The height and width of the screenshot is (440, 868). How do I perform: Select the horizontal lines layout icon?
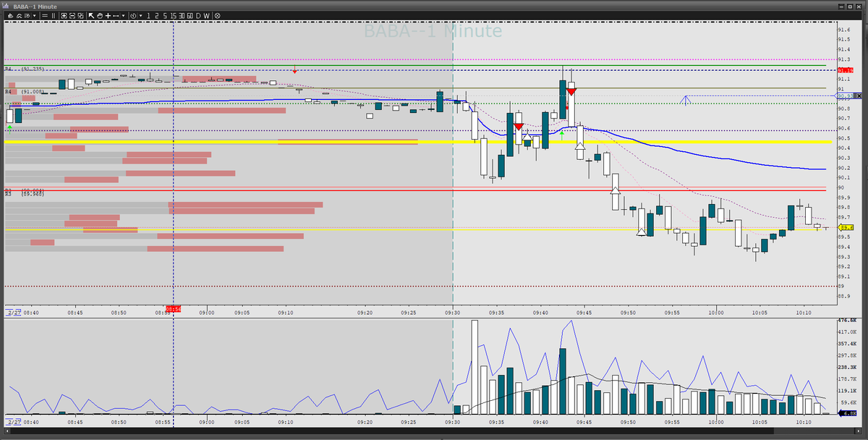(45, 15)
